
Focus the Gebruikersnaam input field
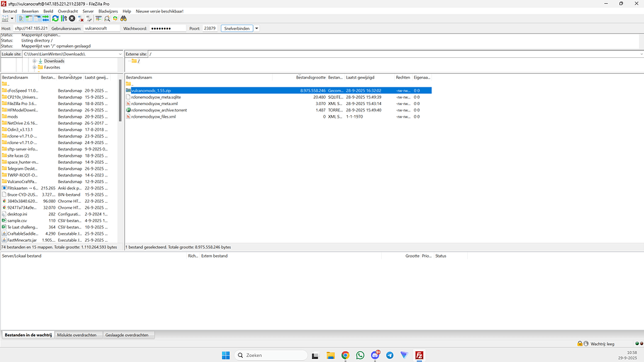pyautogui.click(x=101, y=28)
